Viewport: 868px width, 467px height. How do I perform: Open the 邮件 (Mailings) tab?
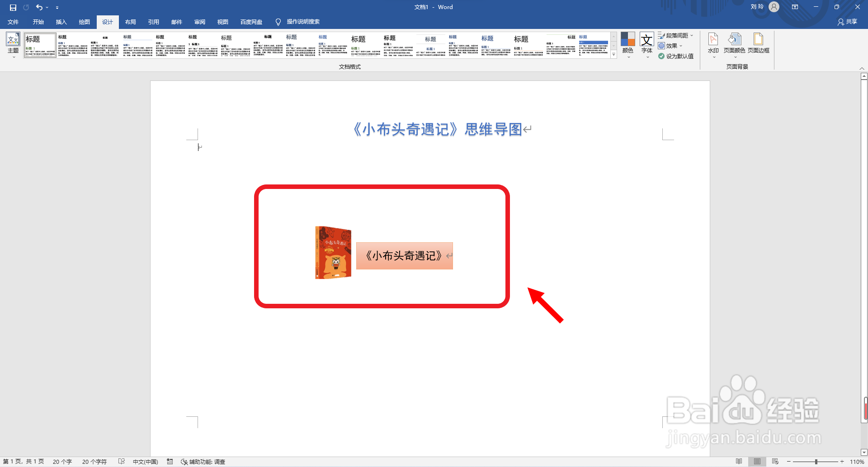[x=177, y=22]
